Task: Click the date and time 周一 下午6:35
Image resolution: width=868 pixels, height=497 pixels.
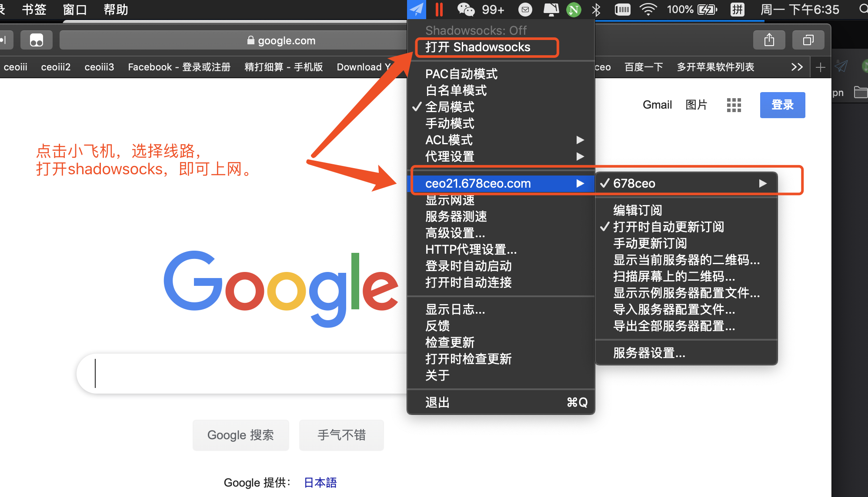Action: click(800, 9)
